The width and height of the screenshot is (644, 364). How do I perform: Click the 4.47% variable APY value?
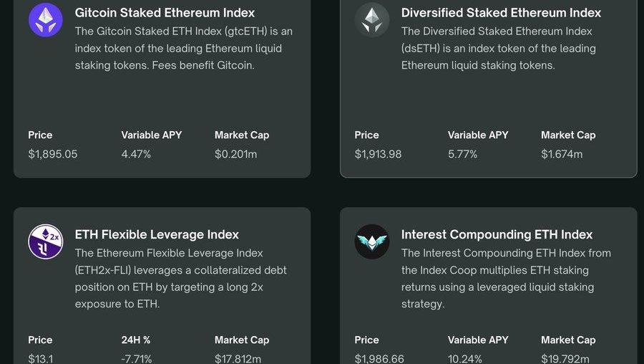(x=136, y=154)
